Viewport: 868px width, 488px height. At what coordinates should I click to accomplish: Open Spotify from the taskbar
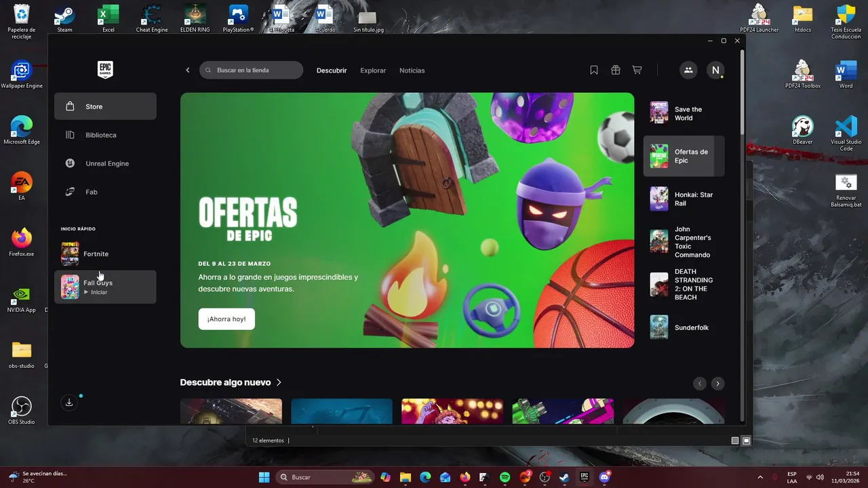tap(505, 477)
